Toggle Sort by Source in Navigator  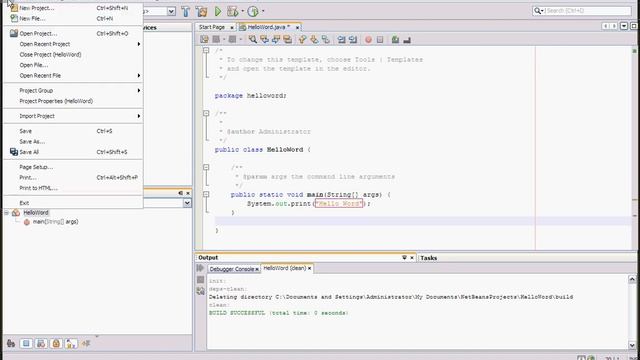click(86, 343)
